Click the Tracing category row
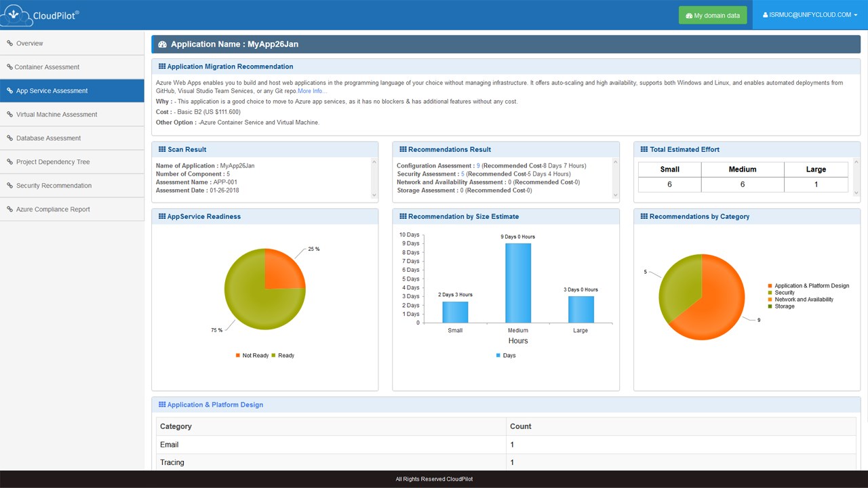This screenshot has height=488, width=868. pyautogui.click(x=506, y=462)
